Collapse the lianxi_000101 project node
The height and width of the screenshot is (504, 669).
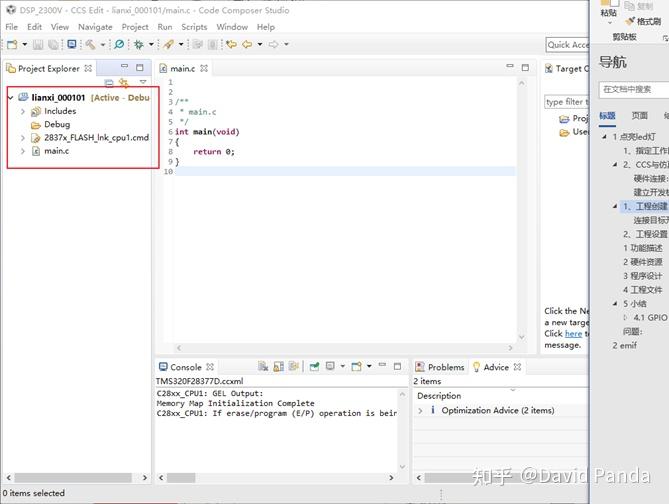pyautogui.click(x=10, y=98)
